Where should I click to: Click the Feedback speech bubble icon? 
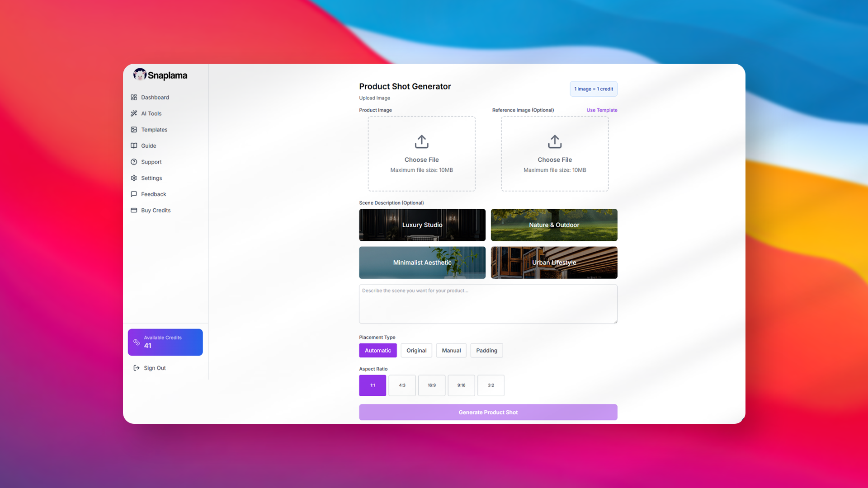134,194
